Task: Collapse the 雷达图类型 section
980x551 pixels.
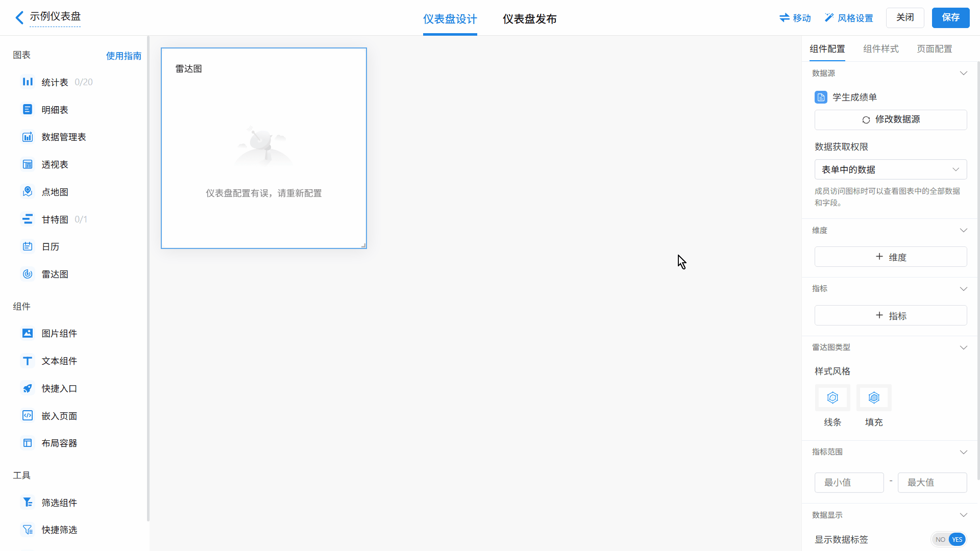Action: (963, 347)
